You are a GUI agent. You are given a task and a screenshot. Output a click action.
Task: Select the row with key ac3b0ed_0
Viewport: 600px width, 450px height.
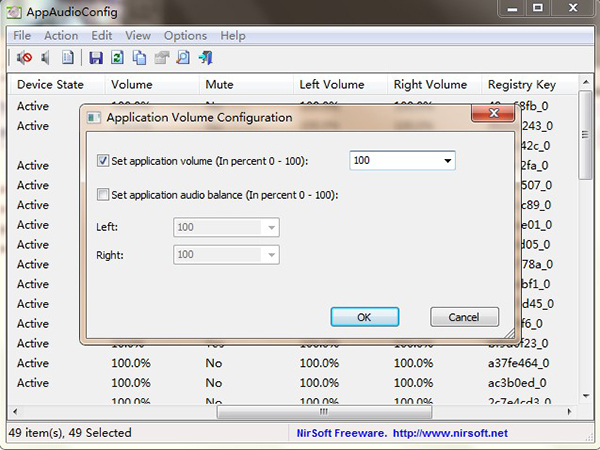293,383
